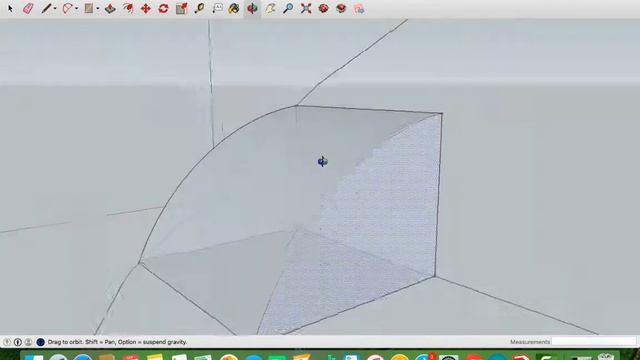Viewport: 640px width, 360px height.
Task: Click the credits info status icon
Action: [x=18, y=342]
